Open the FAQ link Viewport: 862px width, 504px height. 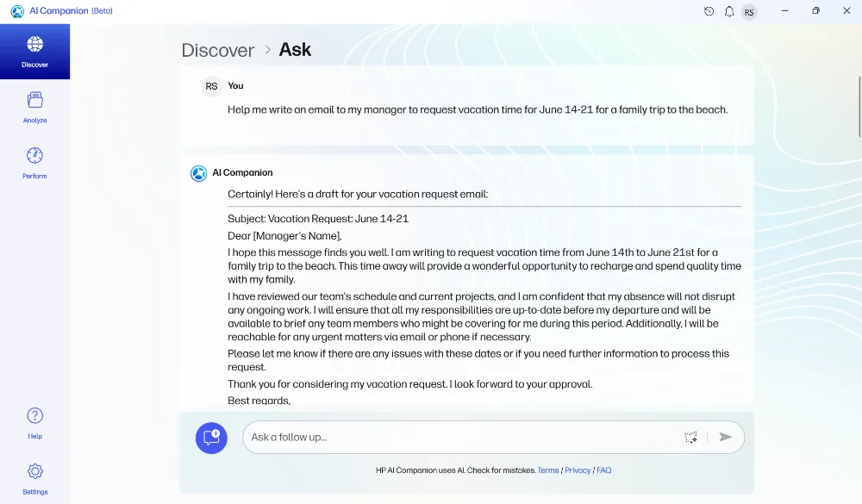(603, 470)
